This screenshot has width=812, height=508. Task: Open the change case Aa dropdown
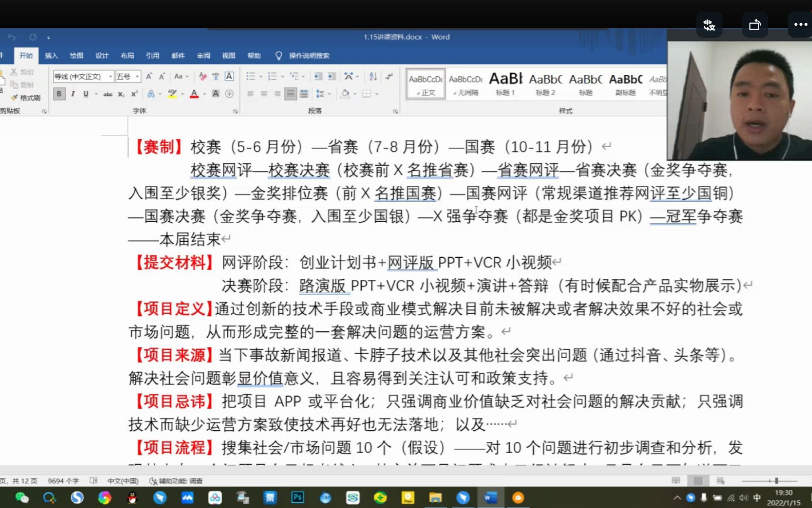(x=181, y=76)
